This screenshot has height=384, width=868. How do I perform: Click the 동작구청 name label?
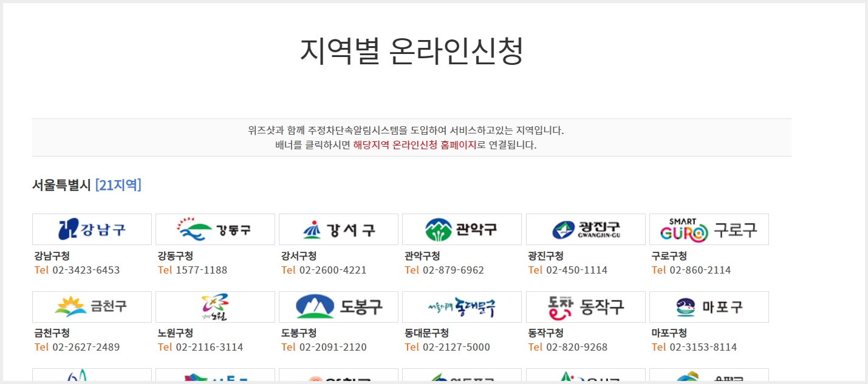[x=546, y=333]
